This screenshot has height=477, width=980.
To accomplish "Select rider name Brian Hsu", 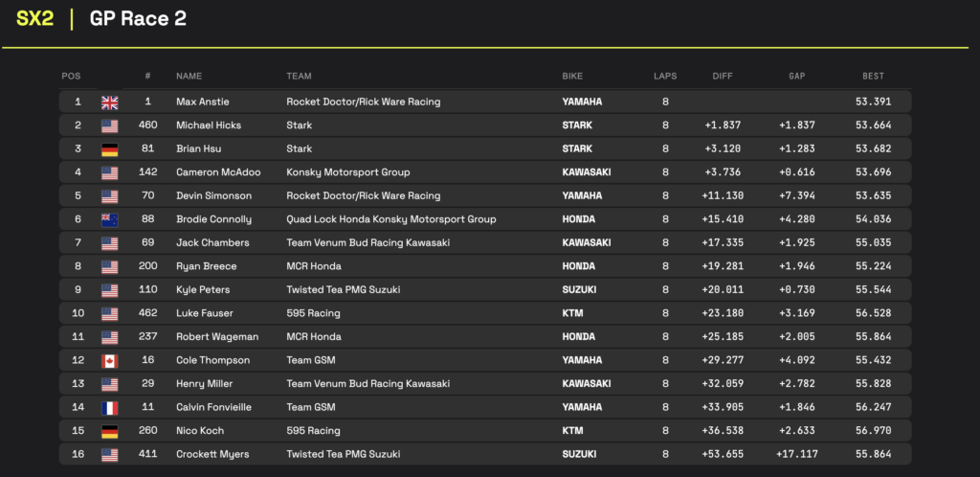I will pos(199,148).
